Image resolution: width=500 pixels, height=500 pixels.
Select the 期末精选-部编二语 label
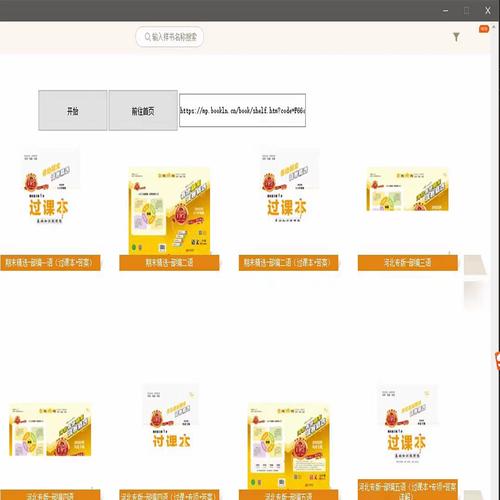coord(169,263)
